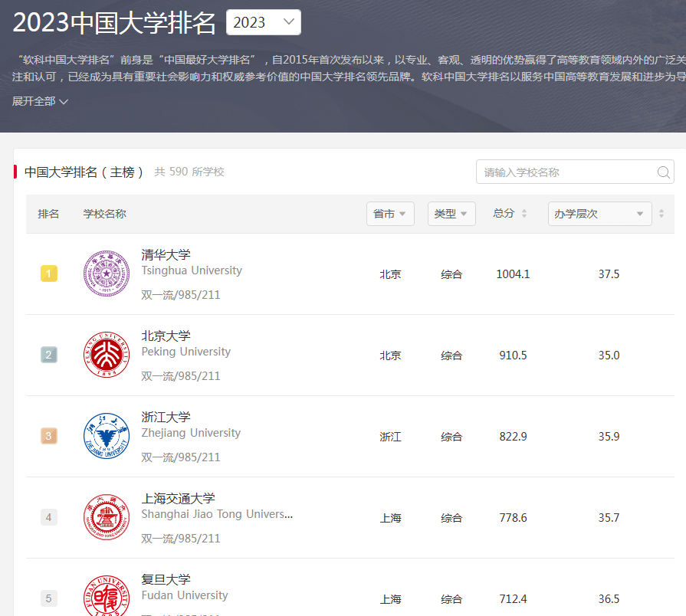Screen dimensions: 686x616
Task: Open the 上海交通大学 school page link
Action: point(178,499)
